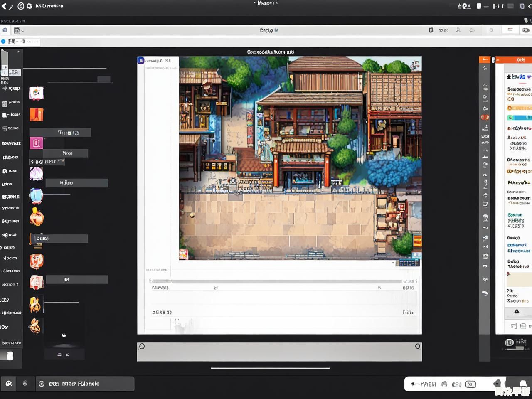Image resolution: width=532 pixels, height=399 pixels.
Task: Click the orange book icon in the asset list
Action: (x=36, y=114)
